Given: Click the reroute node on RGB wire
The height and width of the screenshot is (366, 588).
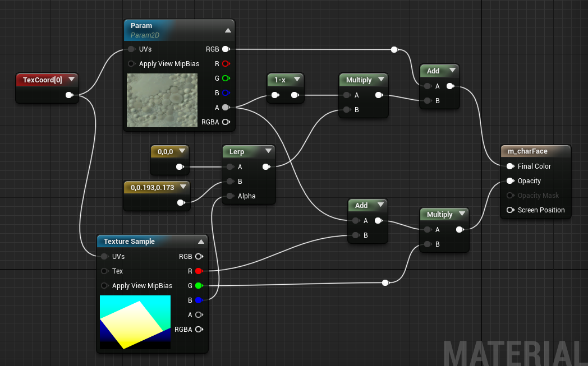Looking at the screenshot, I should [394, 49].
